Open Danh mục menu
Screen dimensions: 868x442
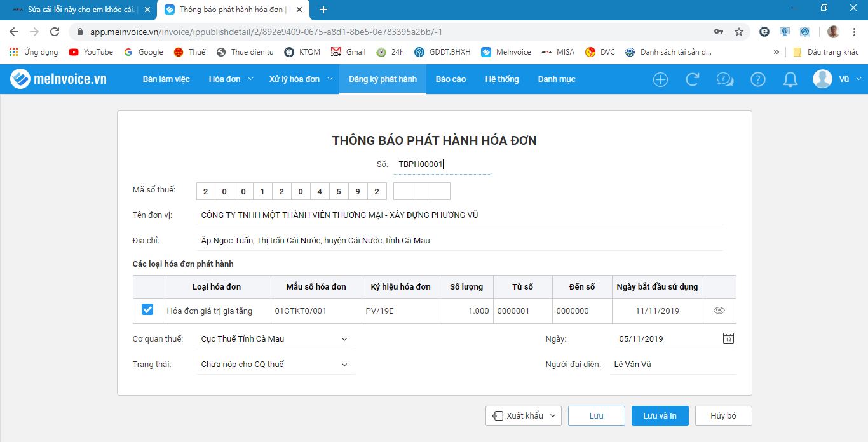point(557,79)
